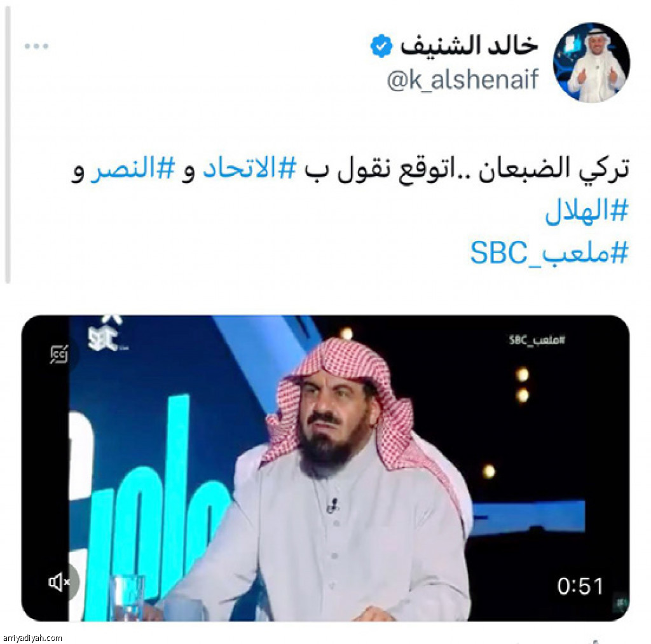Open the arriyadiyah.com watermark link
651x644 pixels.
point(32,638)
